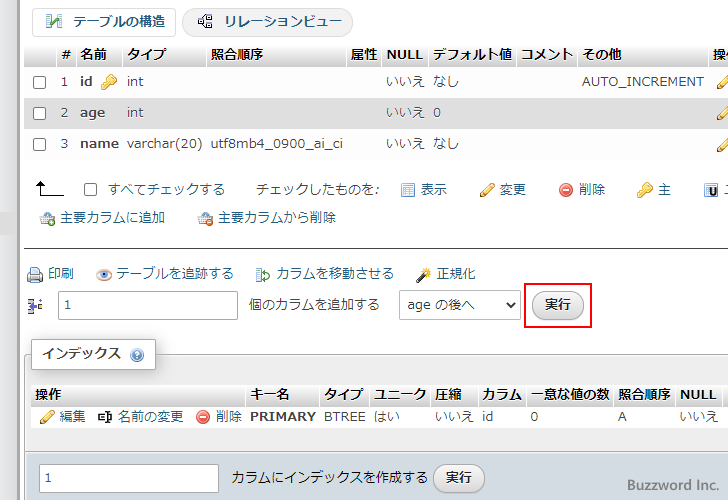Click the number of columns to add field
This screenshot has height=500, width=728.
[148, 305]
